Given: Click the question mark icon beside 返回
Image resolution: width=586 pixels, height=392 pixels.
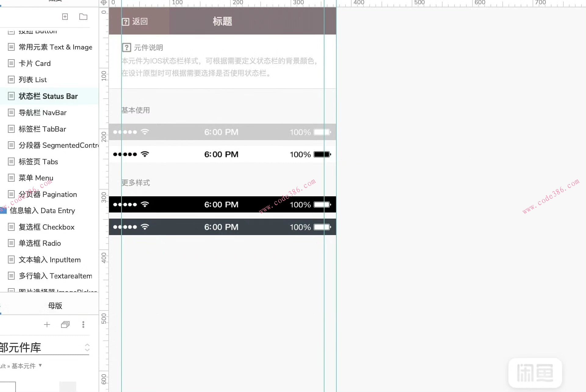Looking at the screenshot, I should pos(125,22).
